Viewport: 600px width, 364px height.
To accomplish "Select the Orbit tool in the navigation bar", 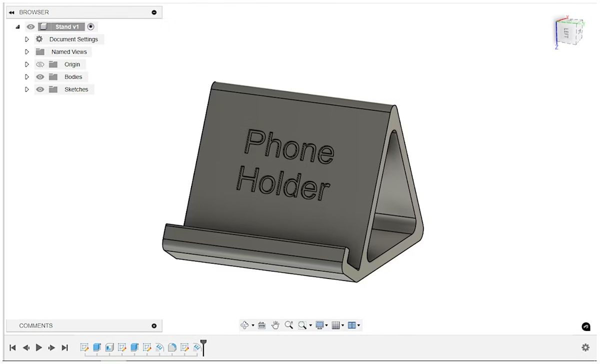I will tap(244, 325).
